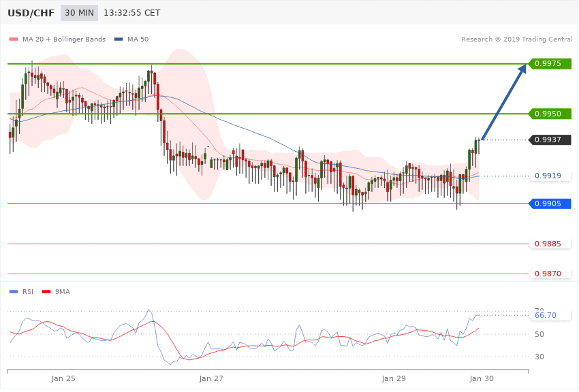Click the 0.9937 current price tag

click(x=550, y=140)
